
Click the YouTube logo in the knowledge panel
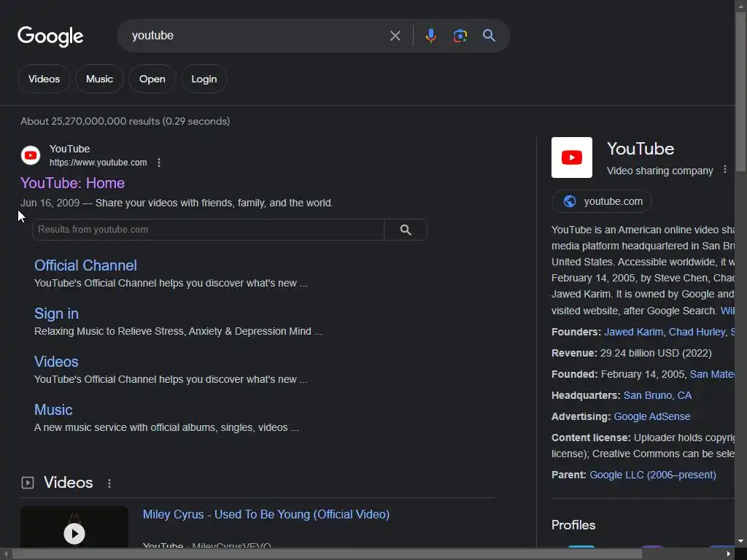point(572,157)
